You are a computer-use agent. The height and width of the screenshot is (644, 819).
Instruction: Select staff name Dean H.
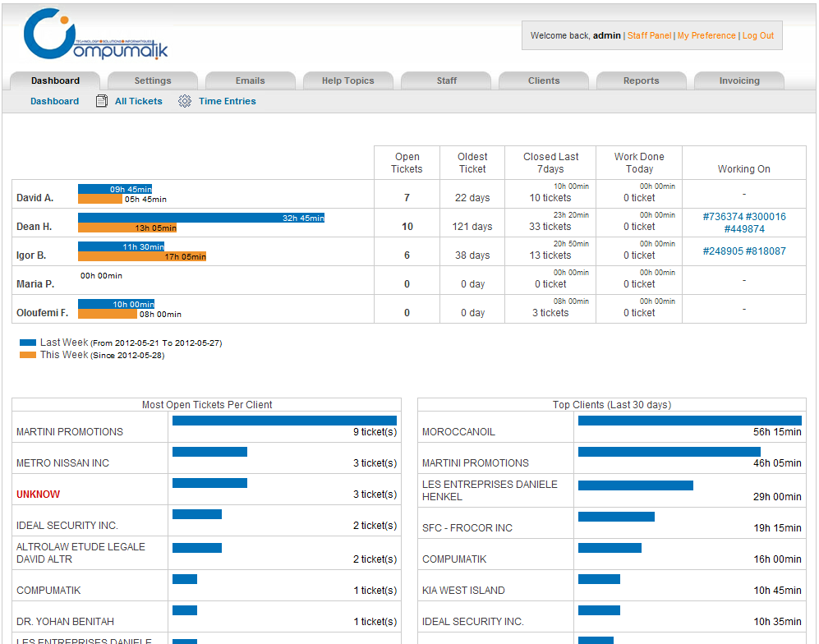(34, 227)
